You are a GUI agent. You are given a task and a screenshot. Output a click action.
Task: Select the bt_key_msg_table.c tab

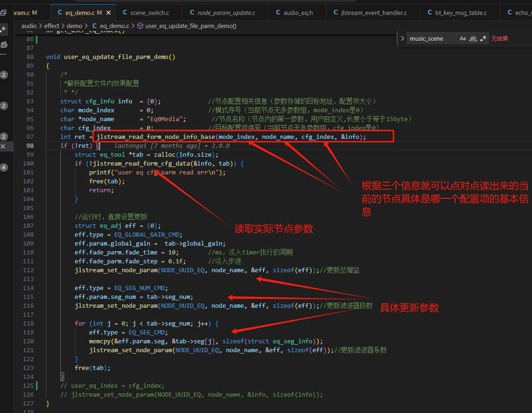(457, 13)
